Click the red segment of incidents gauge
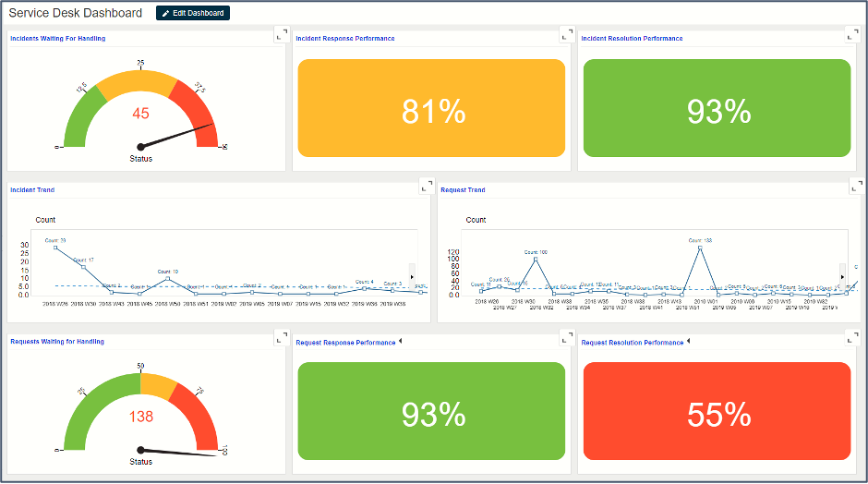 197,111
